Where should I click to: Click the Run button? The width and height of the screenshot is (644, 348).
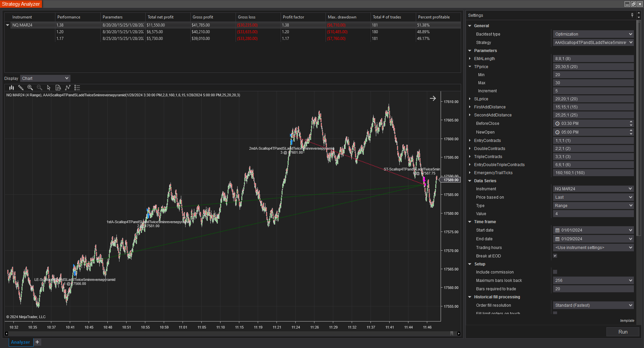click(x=623, y=332)
